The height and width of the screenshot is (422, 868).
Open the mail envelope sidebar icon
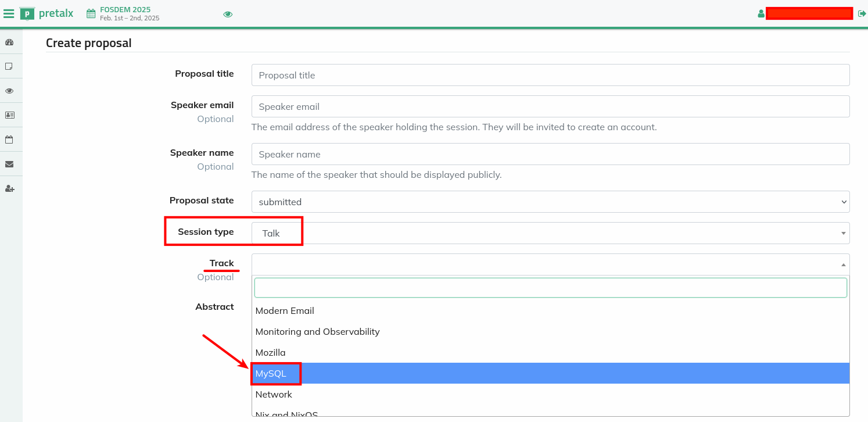pyautogui.click(x=9, y=164)
